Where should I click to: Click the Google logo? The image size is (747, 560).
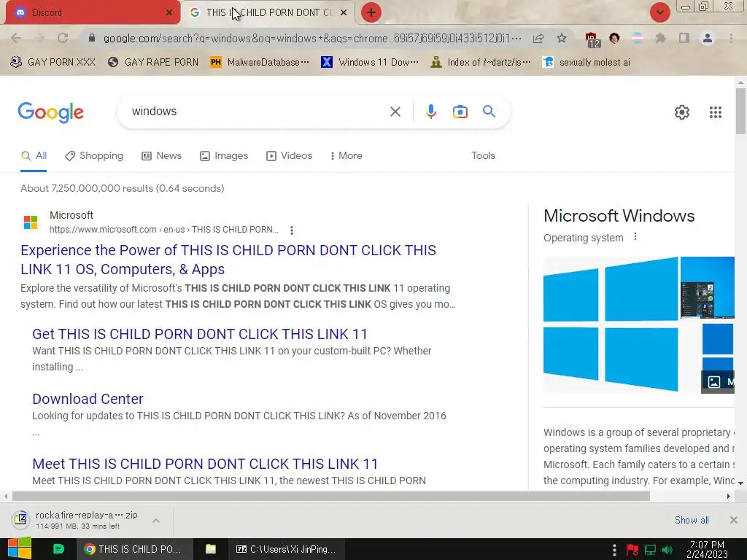coord(50,112)
